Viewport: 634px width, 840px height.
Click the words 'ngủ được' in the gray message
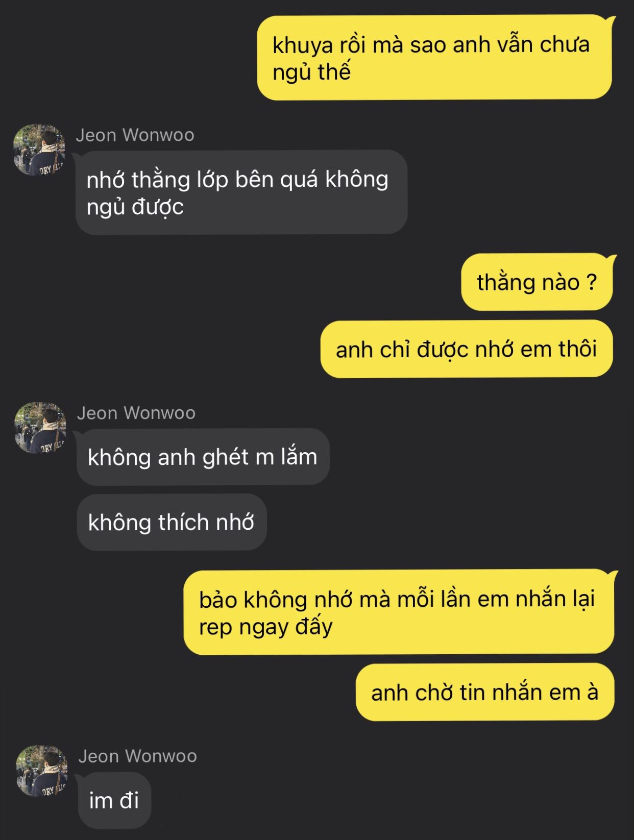click(x=135, y=207)
